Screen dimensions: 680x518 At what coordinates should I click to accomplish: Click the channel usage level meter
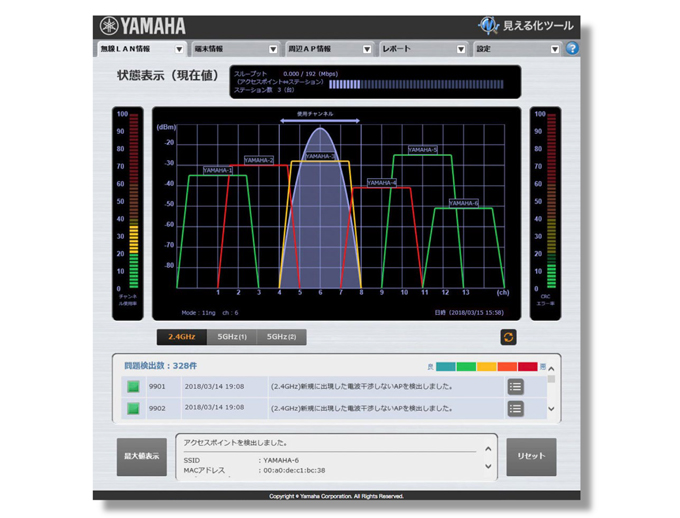point(134,201)
